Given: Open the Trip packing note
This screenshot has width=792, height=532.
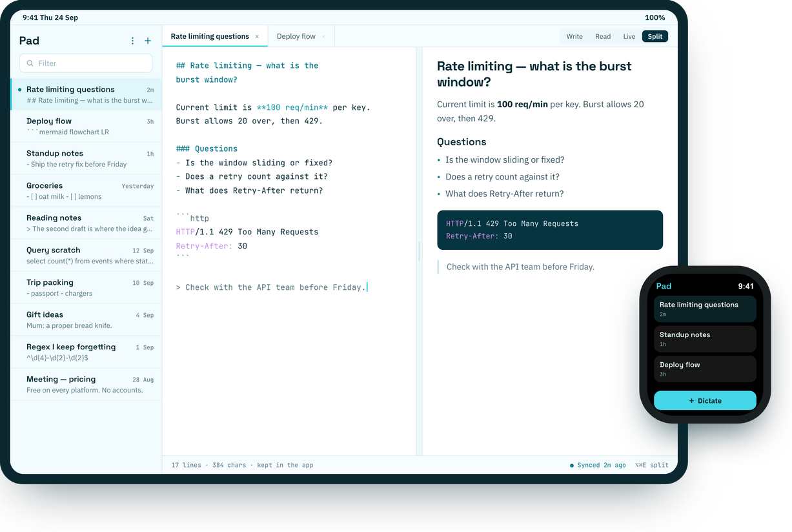Looking at the screenshot, I should click(86, 287).
